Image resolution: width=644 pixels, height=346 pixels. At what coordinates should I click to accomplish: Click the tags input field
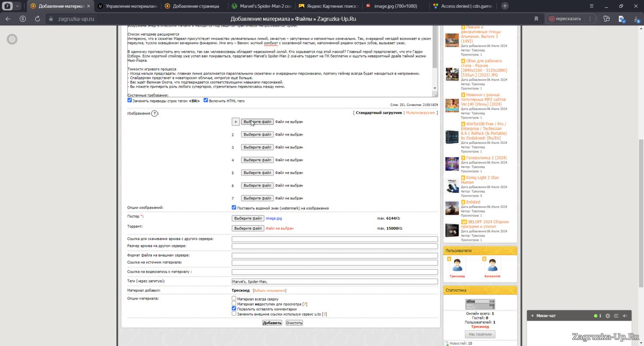coord(334,282)
